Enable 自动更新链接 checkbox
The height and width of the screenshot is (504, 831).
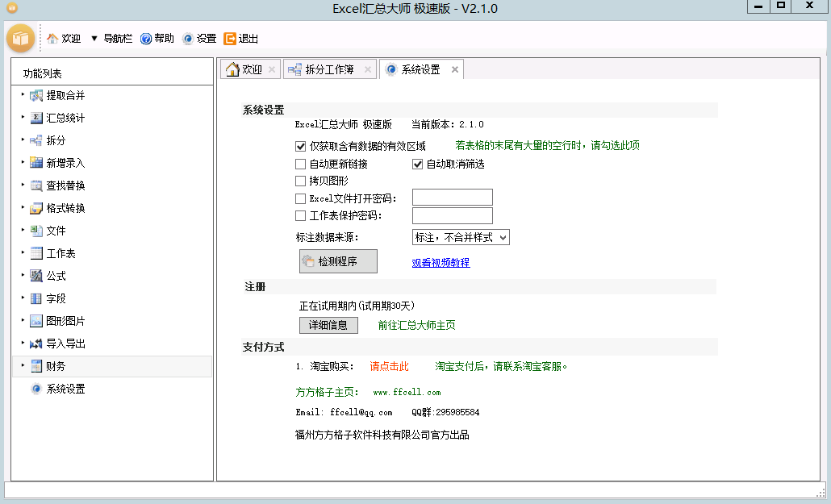pos(300,165)
